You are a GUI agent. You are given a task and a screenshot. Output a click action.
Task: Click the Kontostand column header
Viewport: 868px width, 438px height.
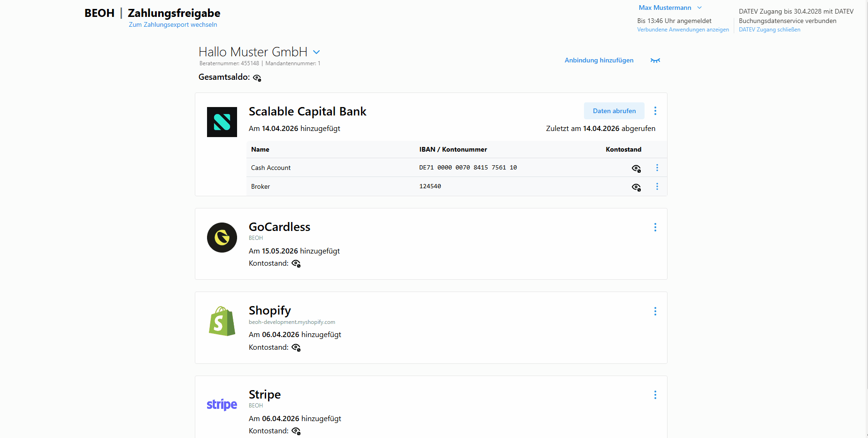tap(623, 149)
